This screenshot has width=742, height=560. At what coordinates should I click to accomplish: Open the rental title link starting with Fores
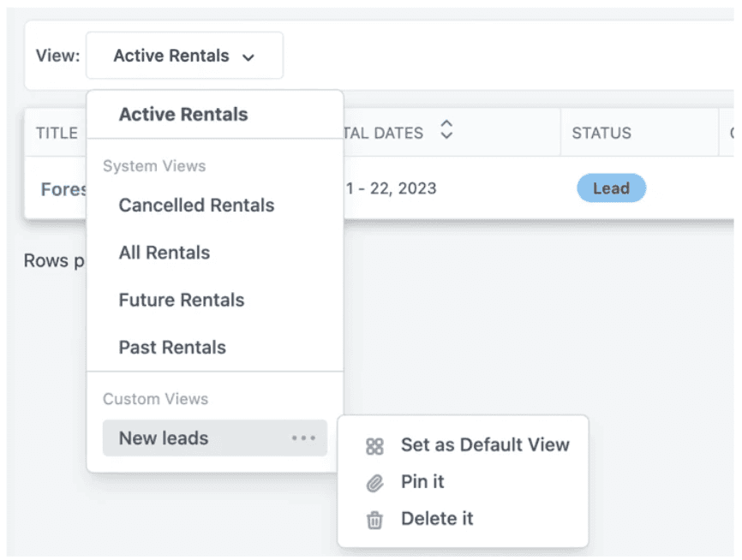[x=64, y=188]
